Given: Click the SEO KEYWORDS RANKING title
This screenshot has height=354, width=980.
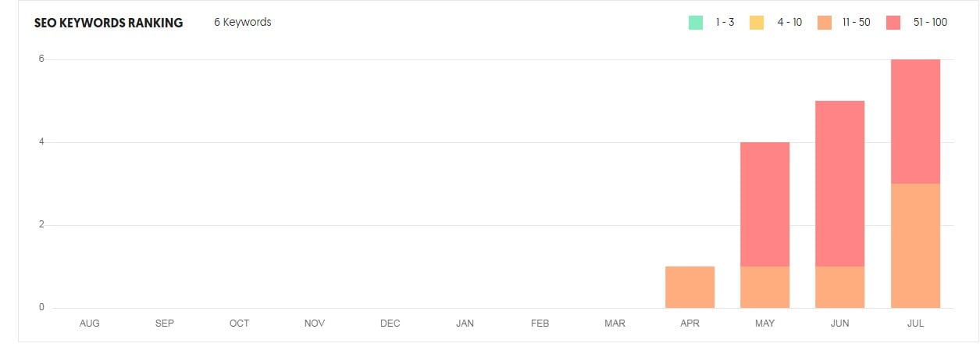Looking at the screenshot, I should tap(109, 23).
